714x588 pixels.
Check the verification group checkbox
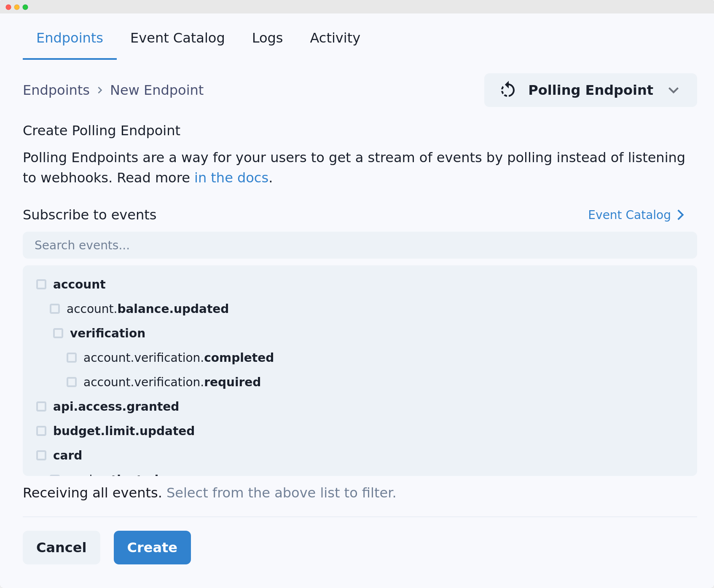(x=58, y=333)
